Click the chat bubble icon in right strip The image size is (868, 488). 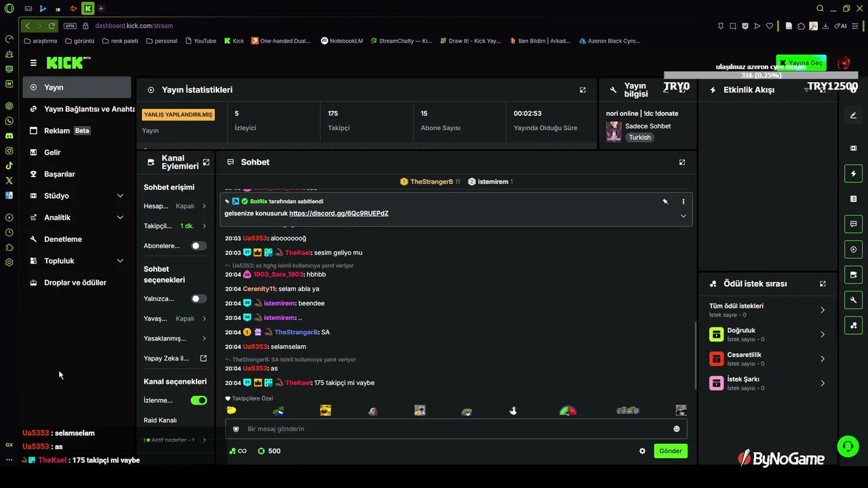click(x=853, y=224)
